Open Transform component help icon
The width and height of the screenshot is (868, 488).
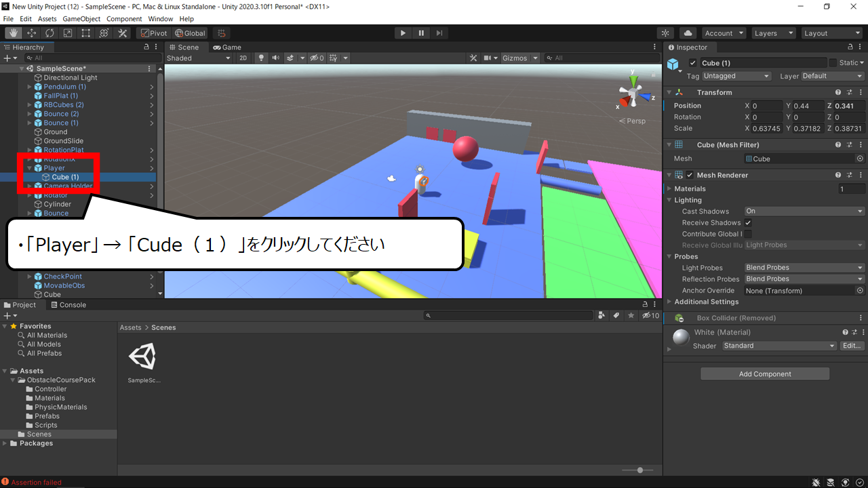coord(838,92)
